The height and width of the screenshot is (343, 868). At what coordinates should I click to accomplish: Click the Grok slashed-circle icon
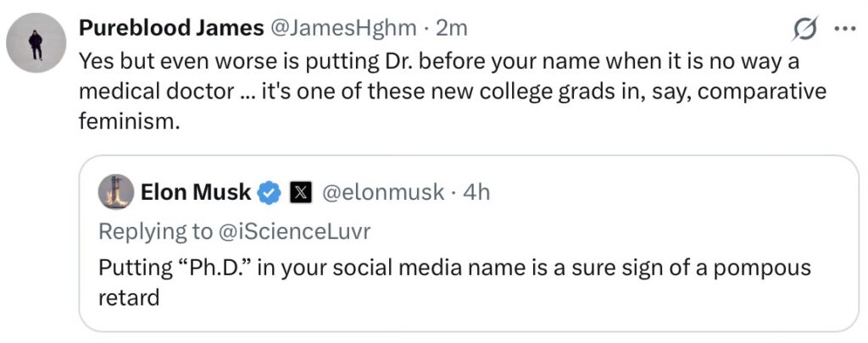click(x=804, y=29)
